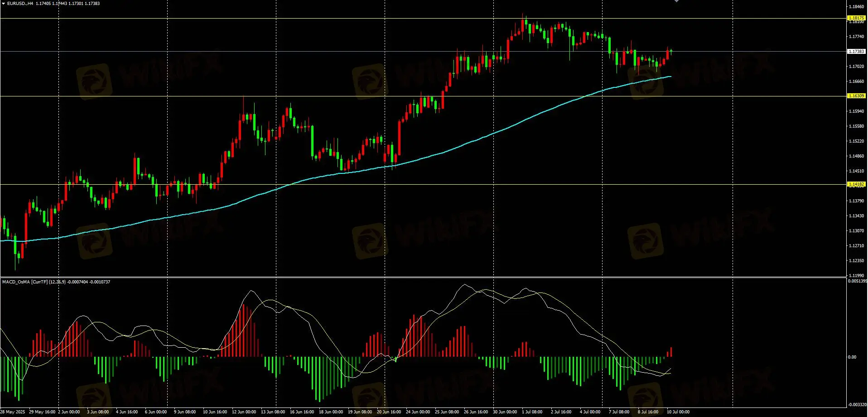Click the 19 Jun 08:00 time label
868x417 pixels.
(360, 412)
